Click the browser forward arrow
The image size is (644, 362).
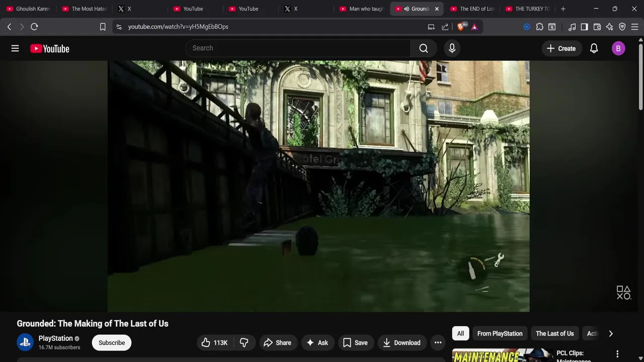point(22,27)
